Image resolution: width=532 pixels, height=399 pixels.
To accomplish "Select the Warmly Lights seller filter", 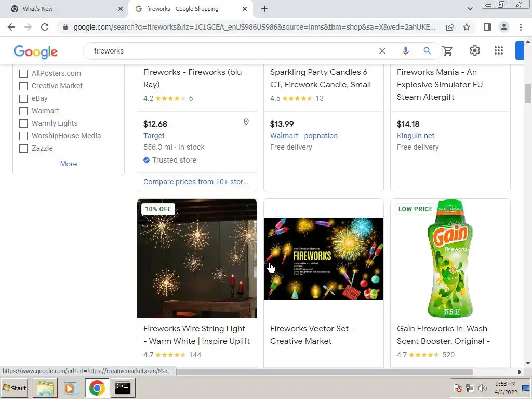I will tap(23, 124).
